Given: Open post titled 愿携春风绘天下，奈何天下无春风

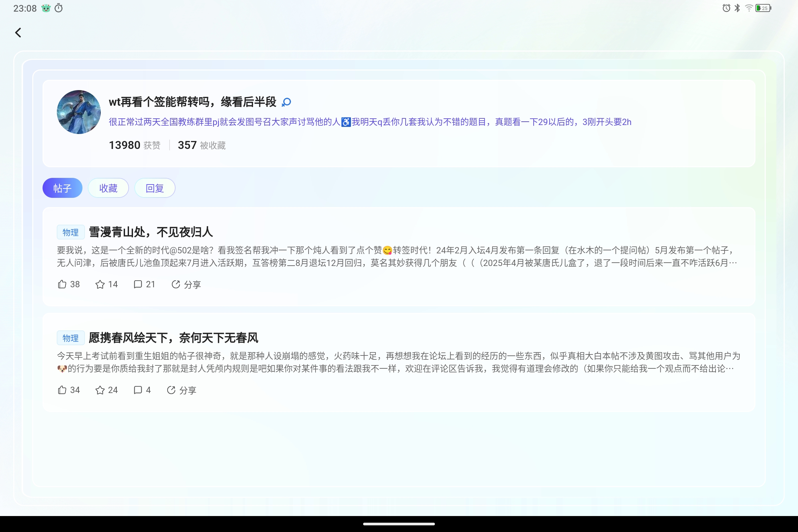Looking at the screenshot, I should pos(173,338).
